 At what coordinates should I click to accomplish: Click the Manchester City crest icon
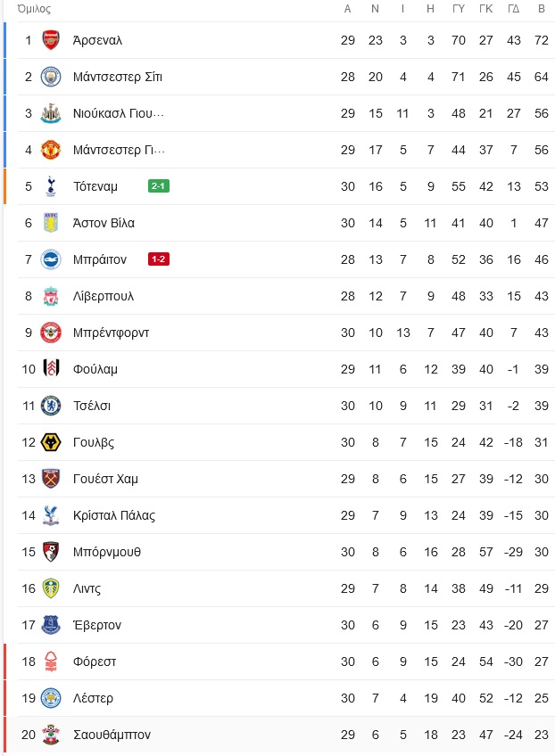(x=51, y=77)
